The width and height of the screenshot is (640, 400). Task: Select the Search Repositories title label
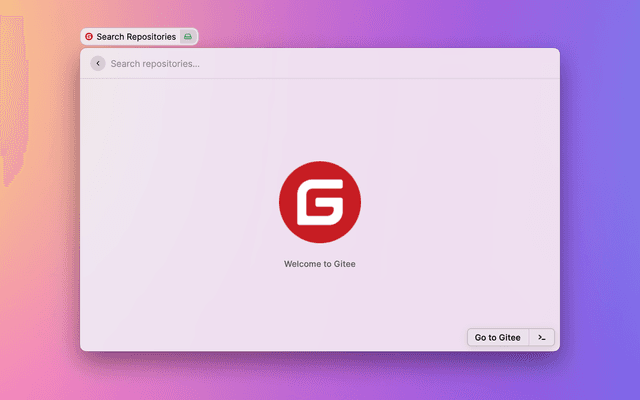136,36
